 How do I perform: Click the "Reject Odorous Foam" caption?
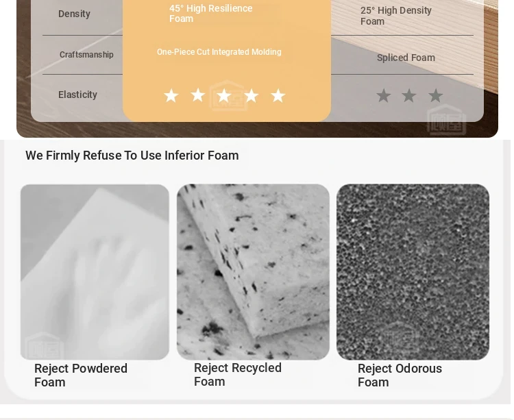click(x=400, y=375)
